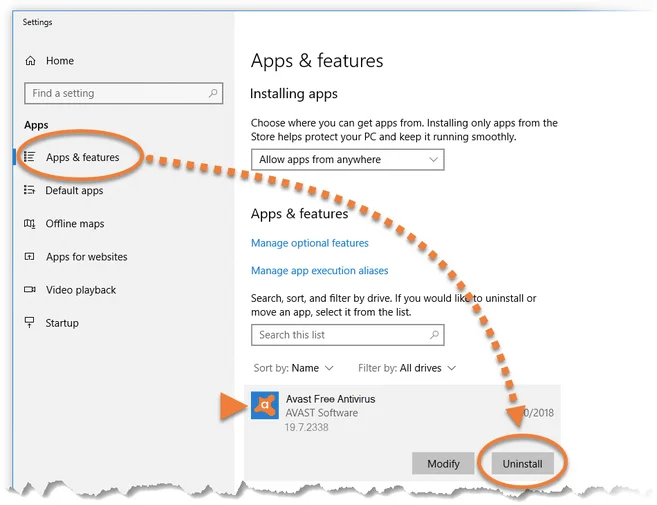The image size is (657, 505).
Task: Click the Avast Free Antivirus app icon
Action: click(265, 405)
